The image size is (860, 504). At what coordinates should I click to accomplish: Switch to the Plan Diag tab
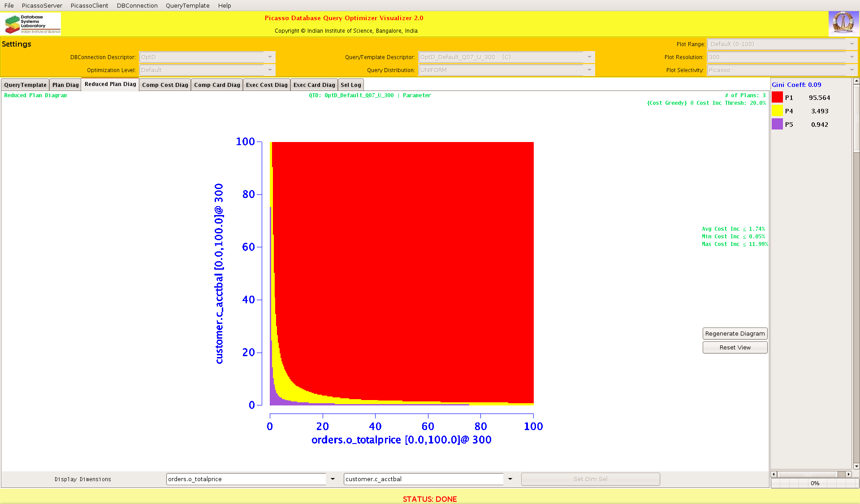pyautogui.click(x=65, y=85)
